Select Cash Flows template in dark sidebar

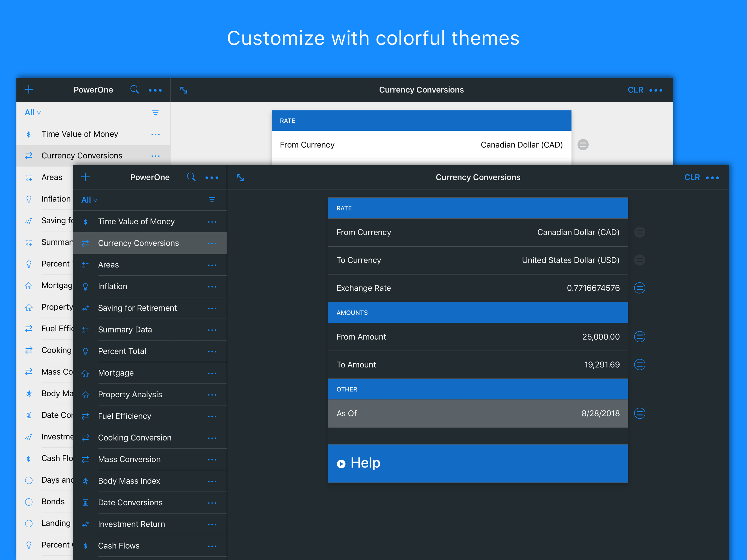click(x=150, y=546)
